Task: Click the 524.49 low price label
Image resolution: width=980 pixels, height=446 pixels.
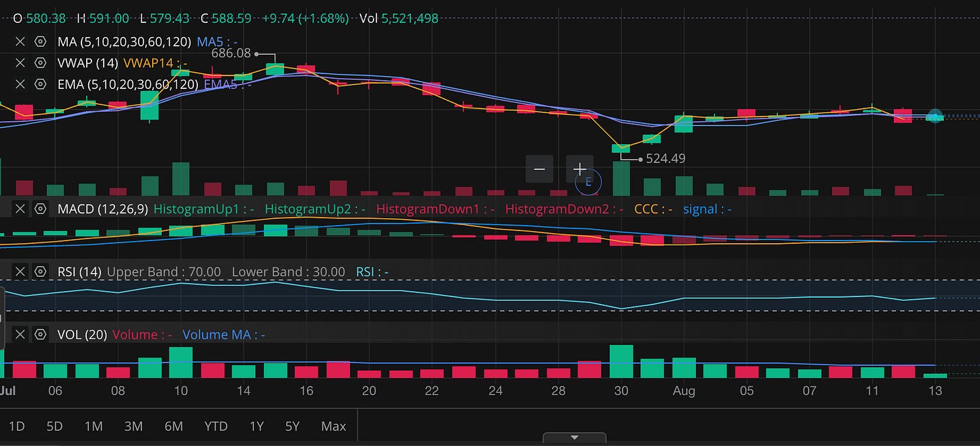Action: 666,158
